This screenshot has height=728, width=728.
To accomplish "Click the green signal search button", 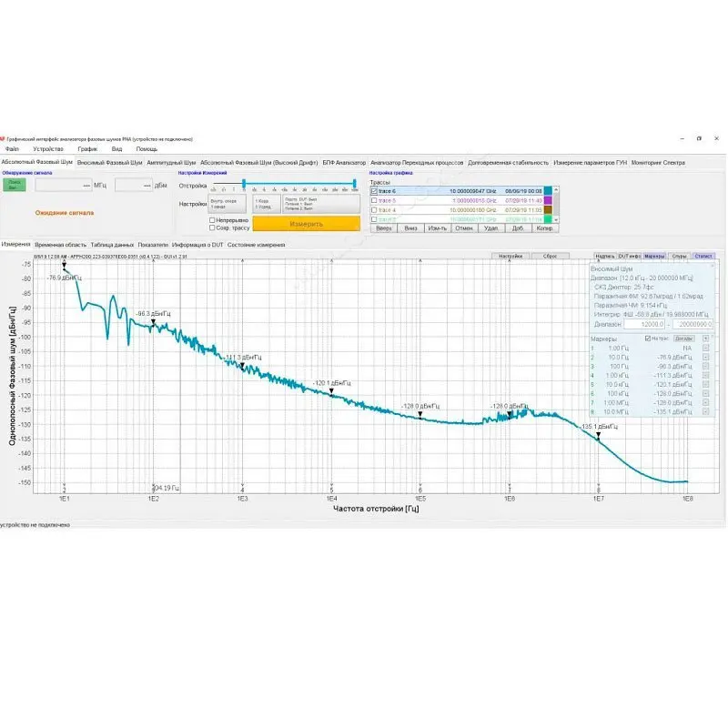I will (14, 184).
